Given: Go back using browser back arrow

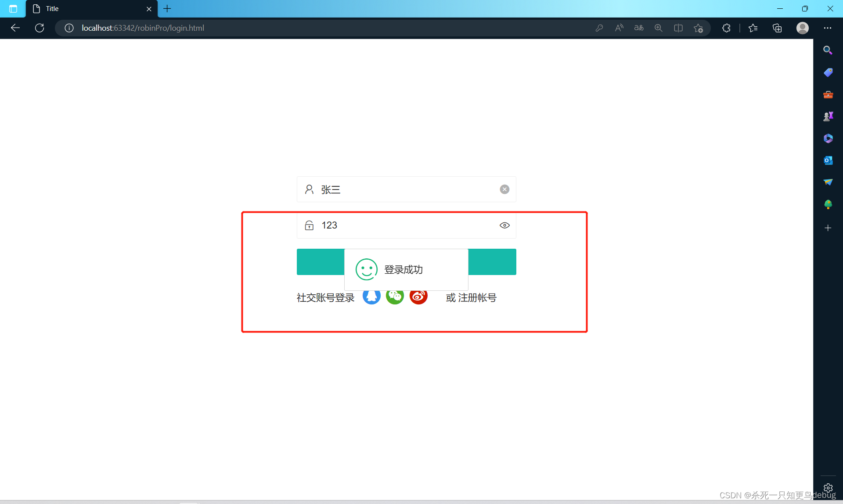Looking at the screenshot, I should coord(15,28).
